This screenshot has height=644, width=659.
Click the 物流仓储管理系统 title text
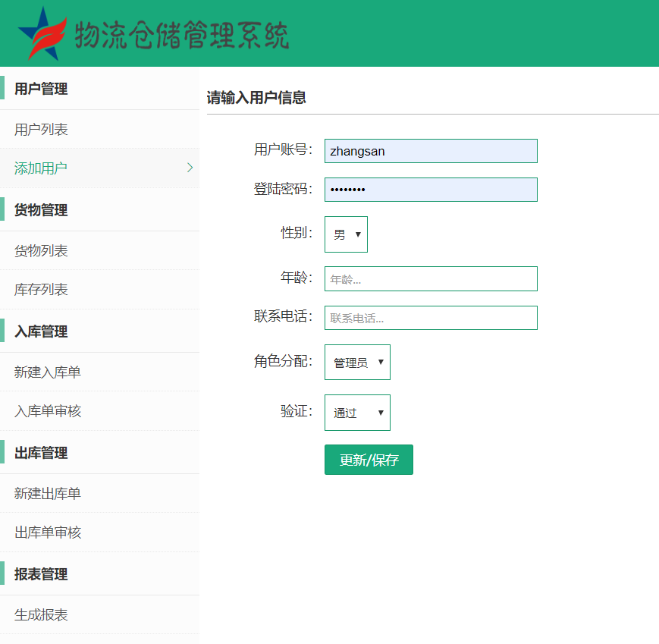click(x=181, y=36)
